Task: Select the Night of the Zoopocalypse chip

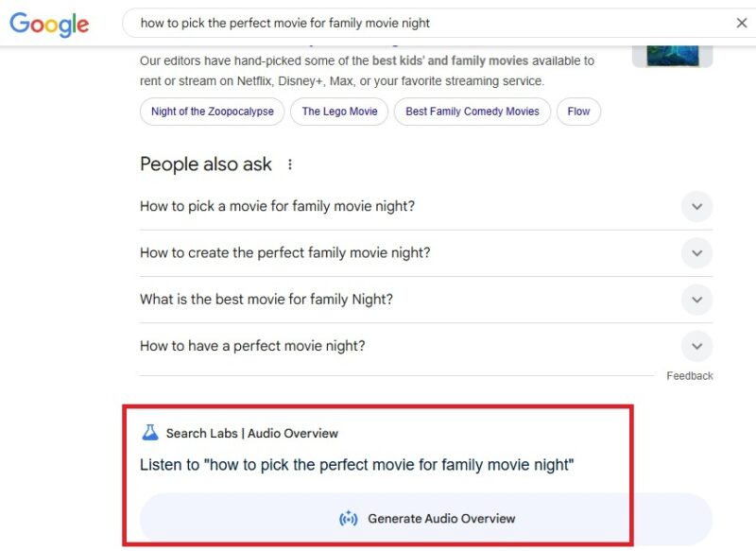Action: point(212,112)
